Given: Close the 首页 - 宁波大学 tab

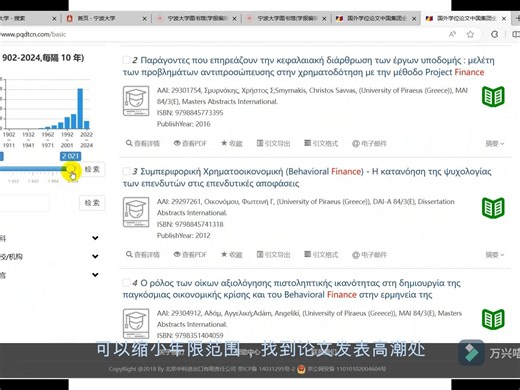Looking at the screenshot, I should pyautogui.click(x=145, y=19).
